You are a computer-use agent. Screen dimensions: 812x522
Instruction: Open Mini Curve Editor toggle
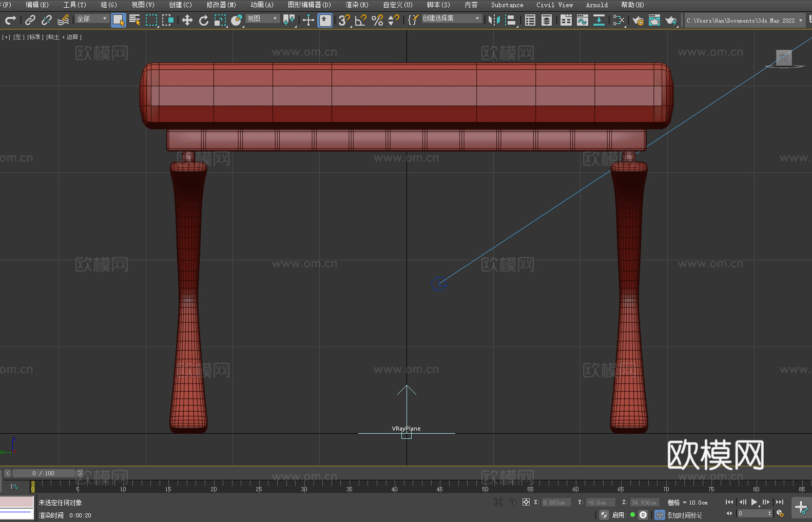pos(14,487)
